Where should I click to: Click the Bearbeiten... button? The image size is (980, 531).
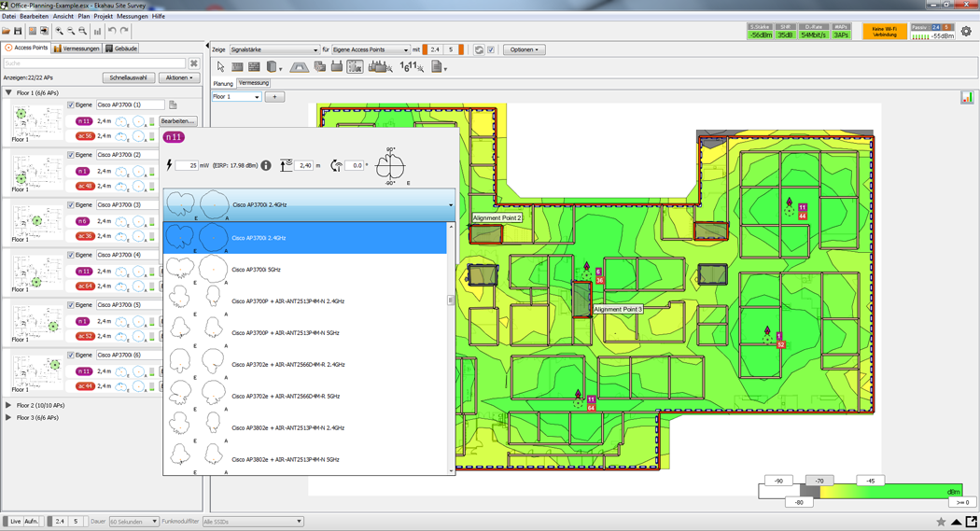[178, 121]
